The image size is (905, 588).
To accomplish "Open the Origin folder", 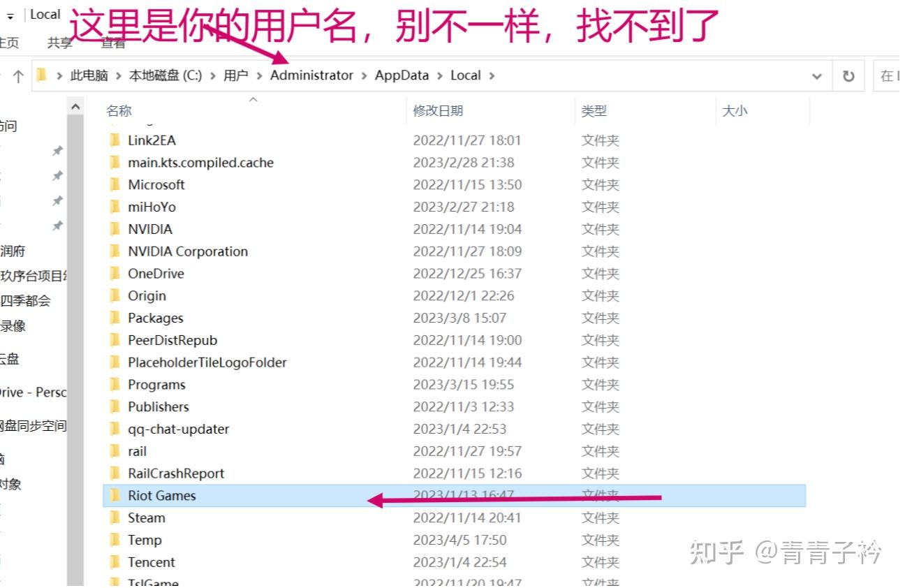I will click(x=147, y=295).
